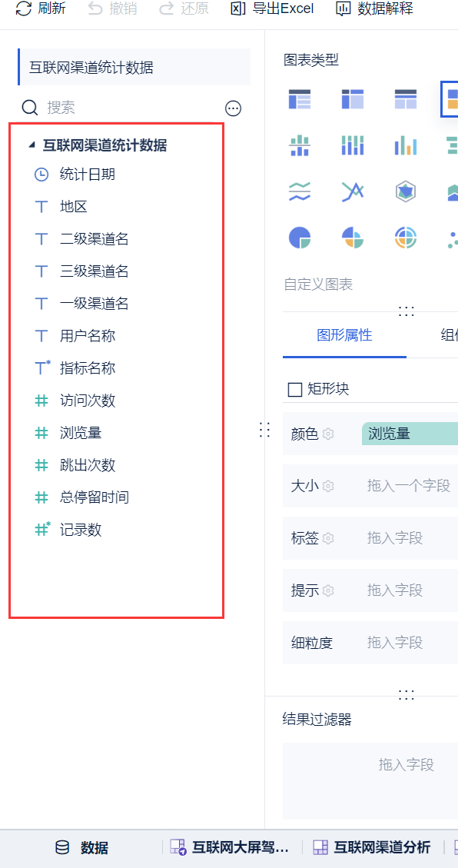Image resolution: width=458 pixels, height=868 pixels.
Task: Choose the radar chart icon
Action: pos(406,192)
